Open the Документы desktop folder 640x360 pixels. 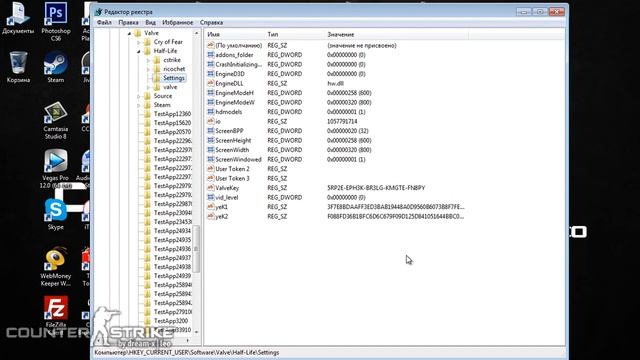[x=18, y=18]
